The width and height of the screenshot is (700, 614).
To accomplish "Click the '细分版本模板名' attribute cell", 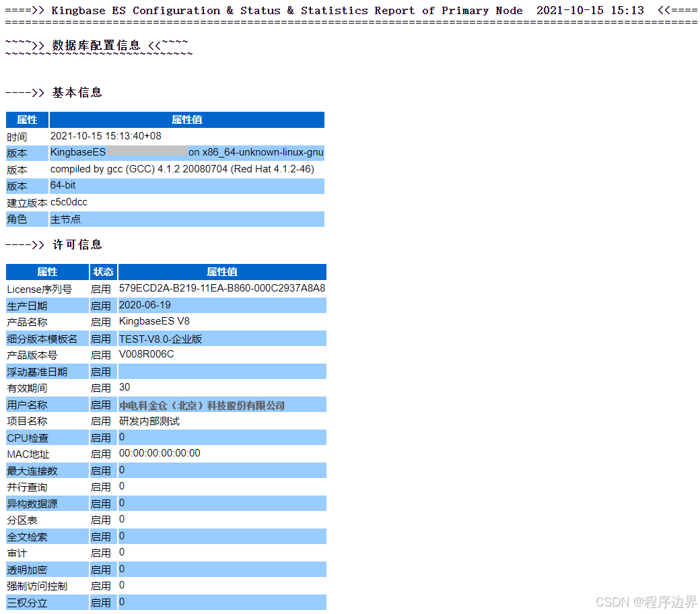I will point(47,339).
